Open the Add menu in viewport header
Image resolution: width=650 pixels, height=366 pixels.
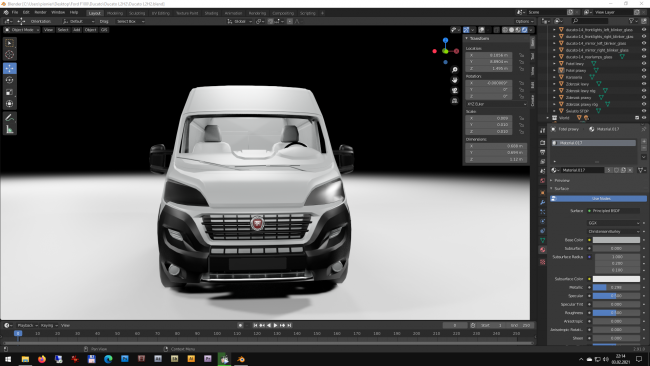coord(76,30)
